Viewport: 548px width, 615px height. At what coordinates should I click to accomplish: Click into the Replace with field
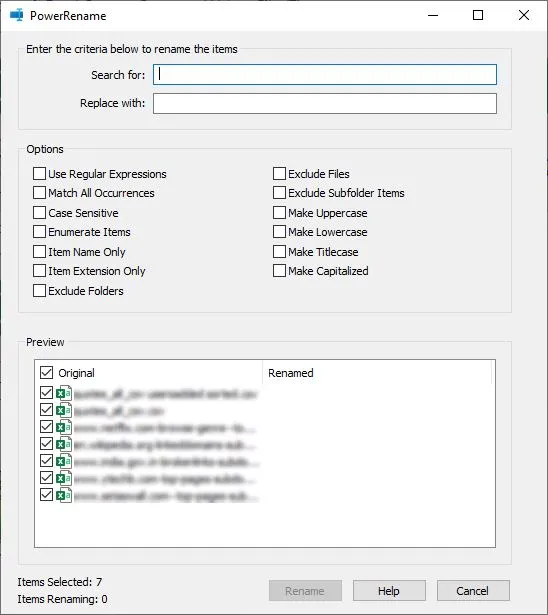(325, 104)
